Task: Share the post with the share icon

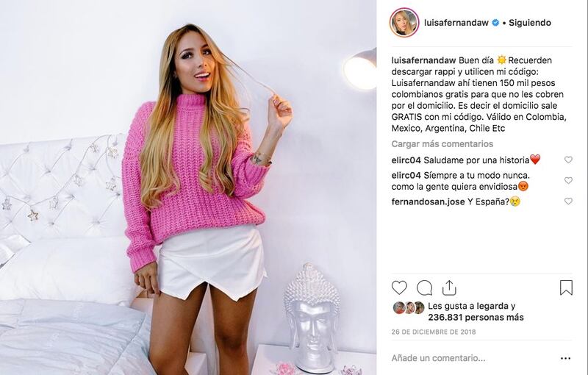Action: coord(449,287)
